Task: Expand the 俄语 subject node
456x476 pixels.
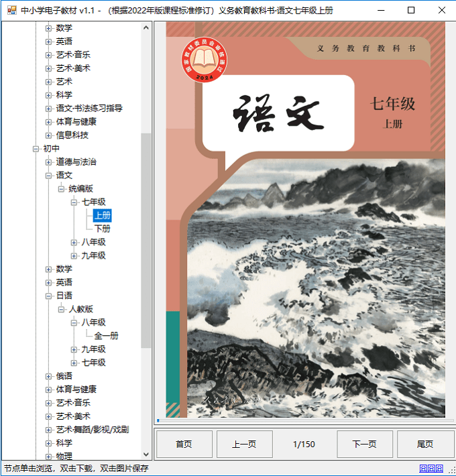Action: point(49,376)
